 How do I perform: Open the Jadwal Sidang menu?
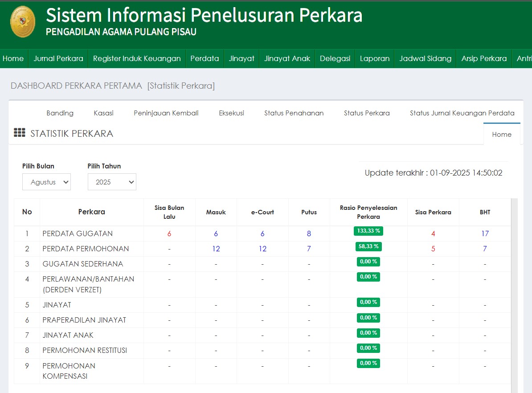425,58
